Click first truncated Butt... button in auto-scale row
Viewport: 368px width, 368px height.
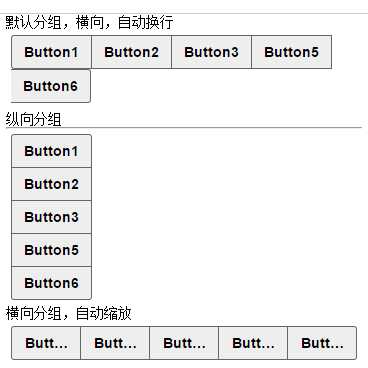tap(46, 343)
